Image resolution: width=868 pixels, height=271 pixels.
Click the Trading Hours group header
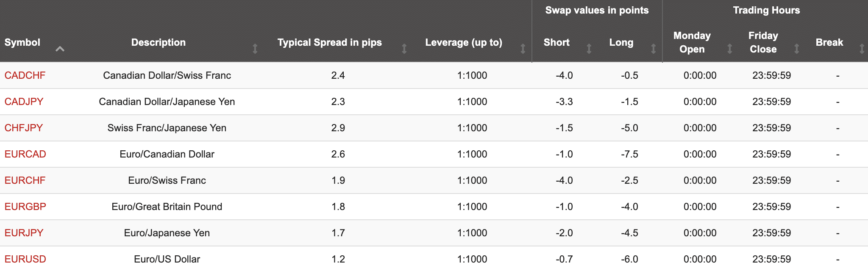click(766, 10)
